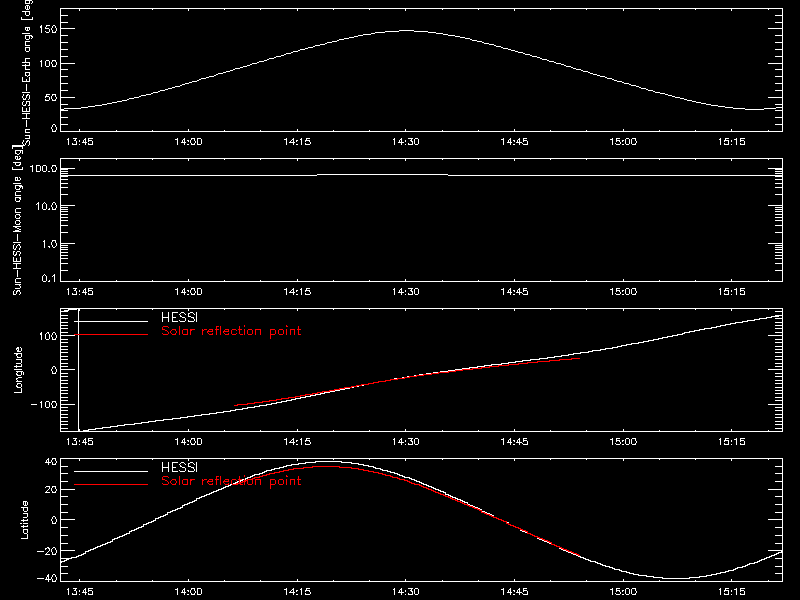Click the 20 tick label on Latitude axis
800x600 pixels.
tap(51, 489)
